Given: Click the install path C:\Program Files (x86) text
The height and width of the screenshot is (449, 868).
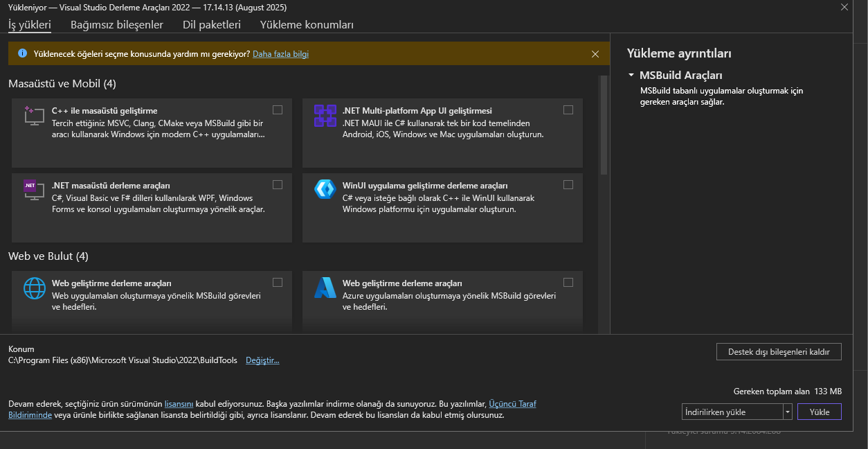Looking at the screenshot, I should click(x=123, y=360).
